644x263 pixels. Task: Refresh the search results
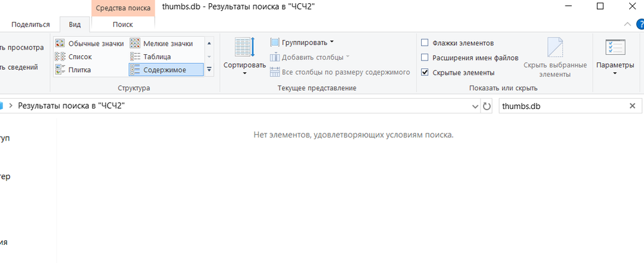point(487,106)
